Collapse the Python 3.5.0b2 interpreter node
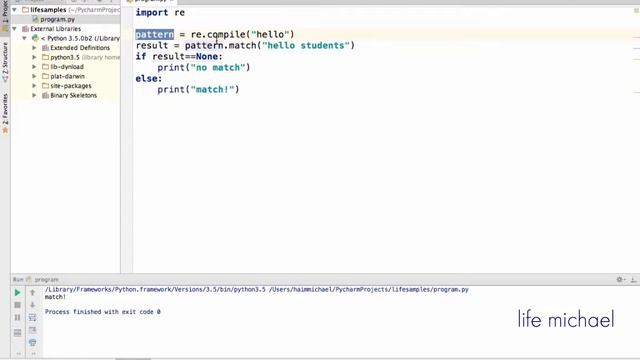 coord(24,38)
